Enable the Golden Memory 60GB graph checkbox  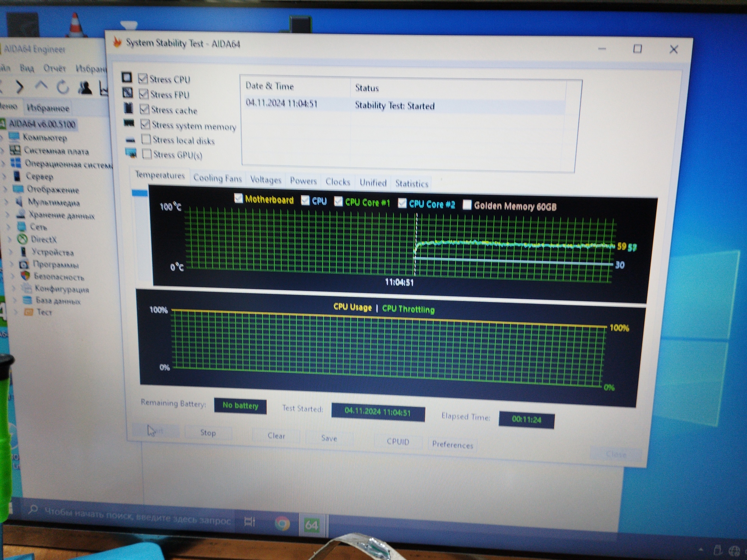tap(467, 205)
